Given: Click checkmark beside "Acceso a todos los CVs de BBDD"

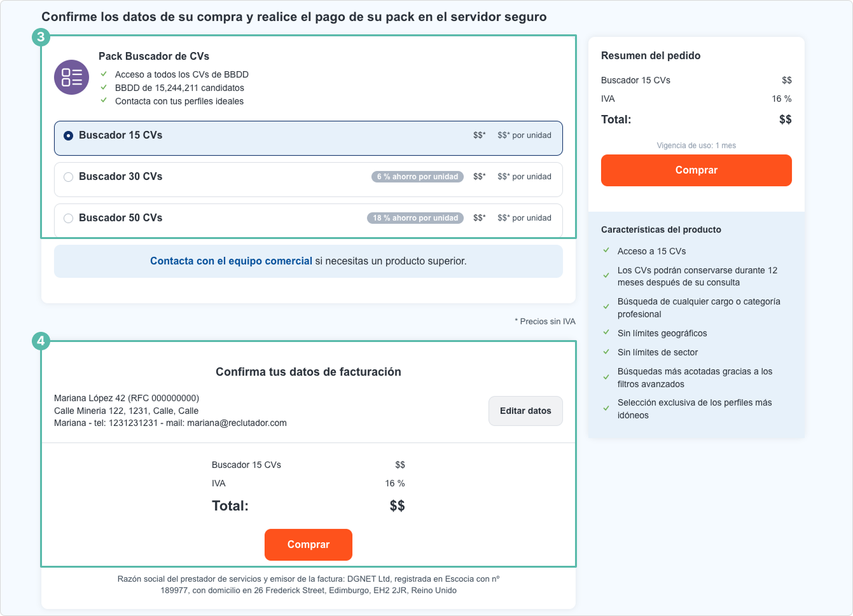Looking at the screenshot, I should pyautogui.click(x=104, y=74).
